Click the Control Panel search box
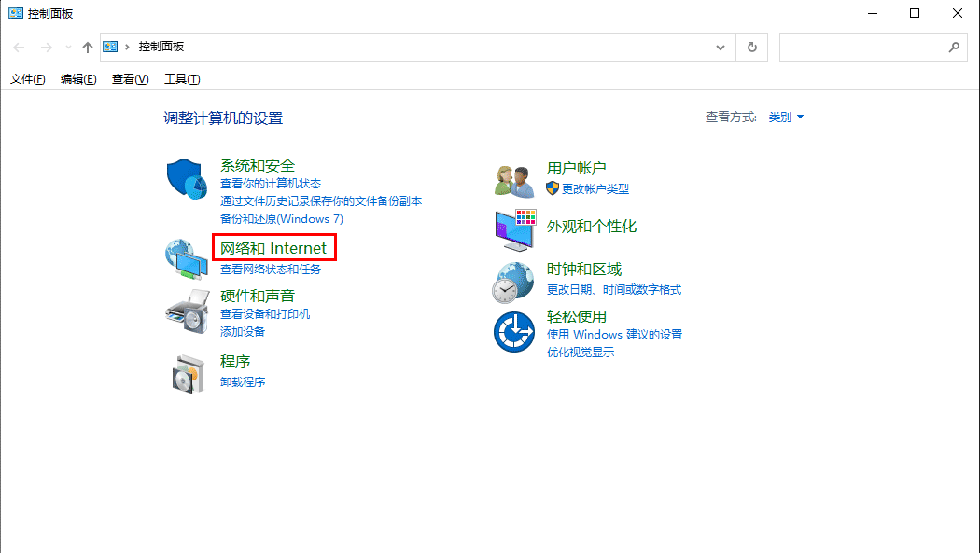 863,47
